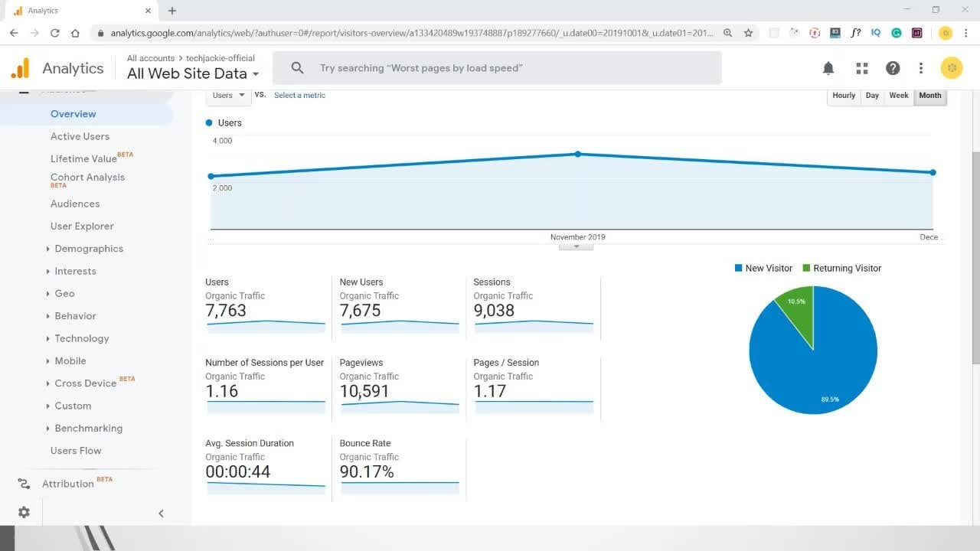This screenshot has height=551, width=980.
Task: Click the Select a metric link
Action: (299, 96)
